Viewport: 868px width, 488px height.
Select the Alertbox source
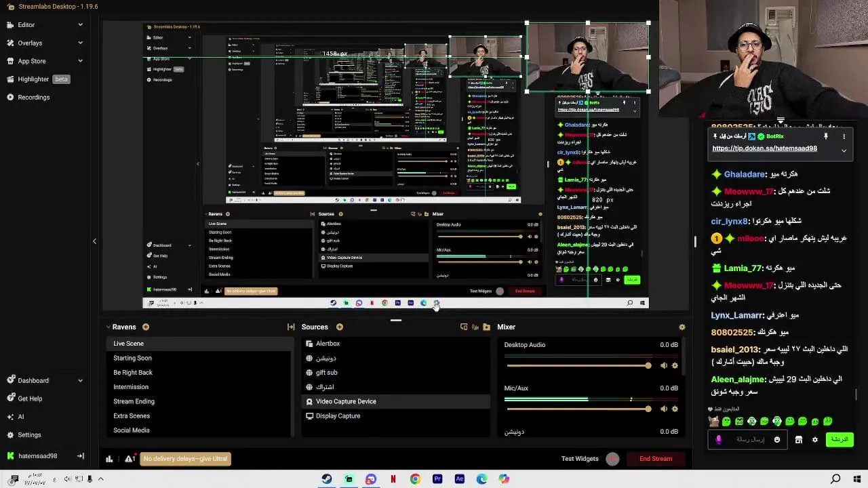(x=395, y=344)
